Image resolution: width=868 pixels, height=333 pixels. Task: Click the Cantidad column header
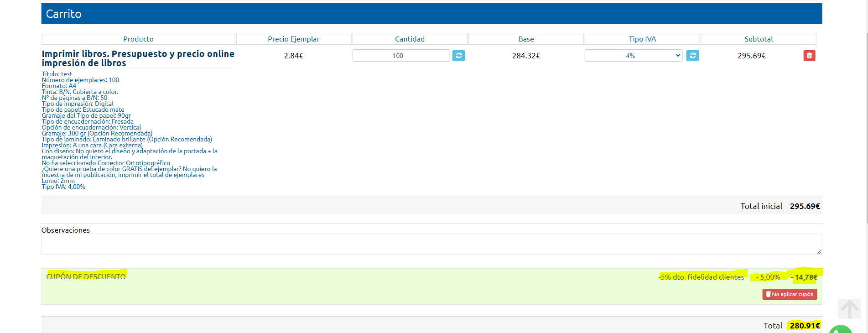point(410,39)
